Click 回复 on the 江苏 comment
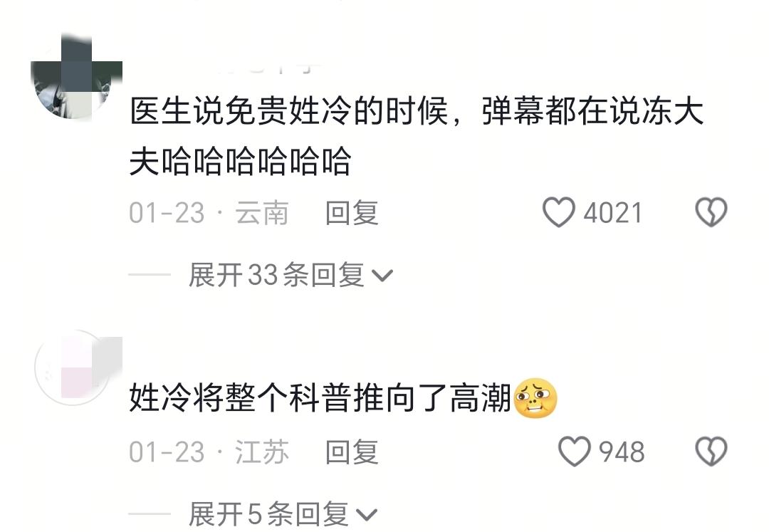The height and width of the screenshot is (532, 769). click(352, 452)
